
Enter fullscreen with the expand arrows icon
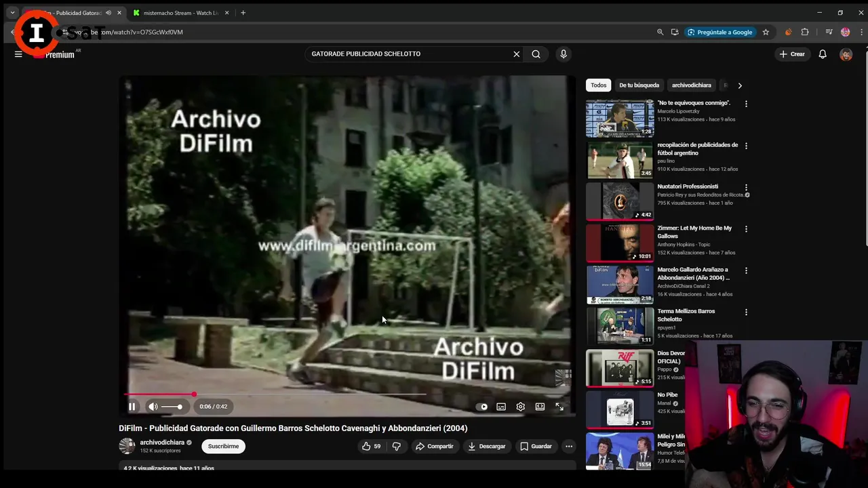(559, 407)
